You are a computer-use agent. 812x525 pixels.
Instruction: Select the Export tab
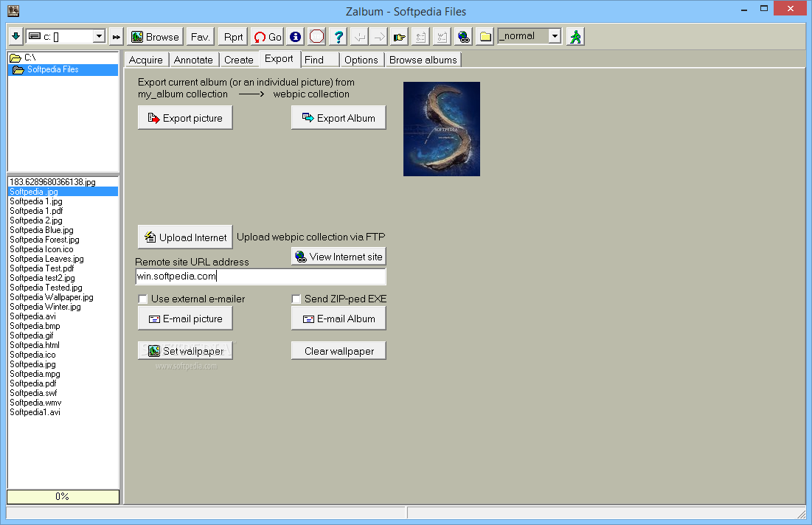(x=279, y=59)
